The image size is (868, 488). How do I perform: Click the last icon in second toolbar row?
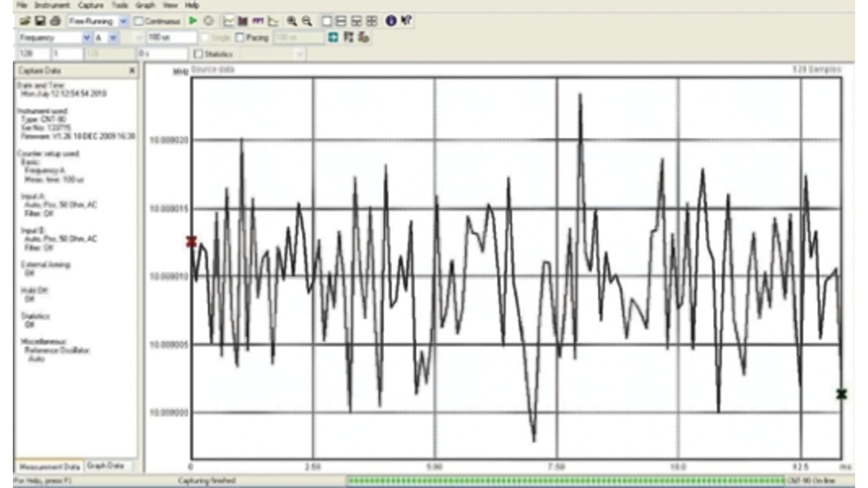pos(363,37)
